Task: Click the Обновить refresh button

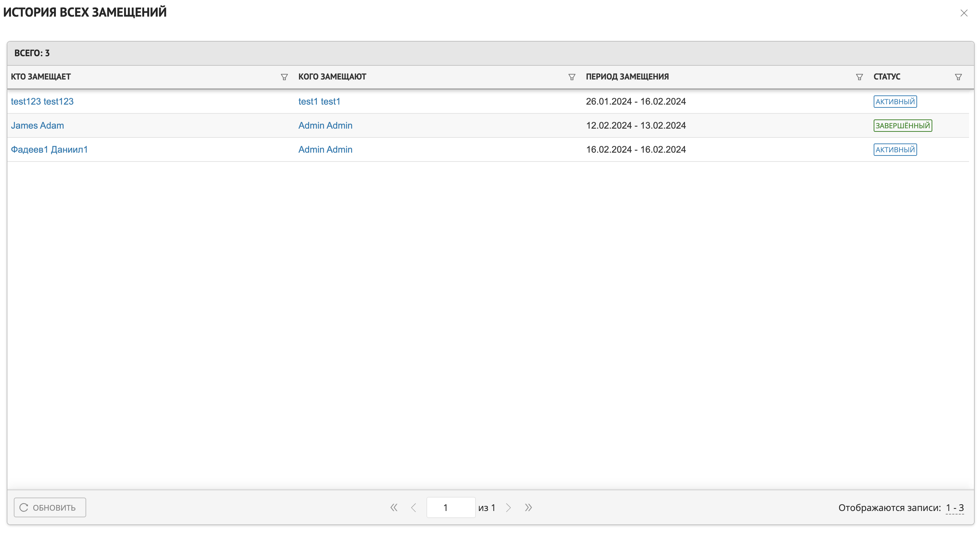Action: tap(50, 507)
